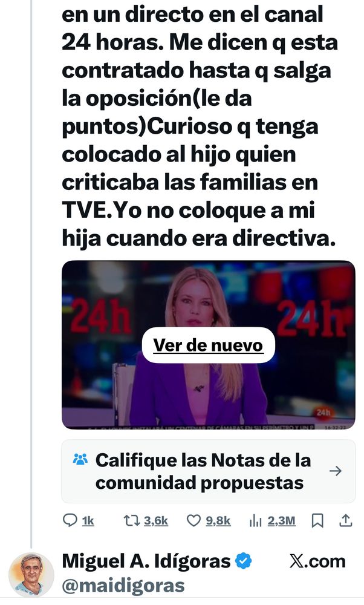
Task: Expand community notes with arrow
Action: (336, 471)
